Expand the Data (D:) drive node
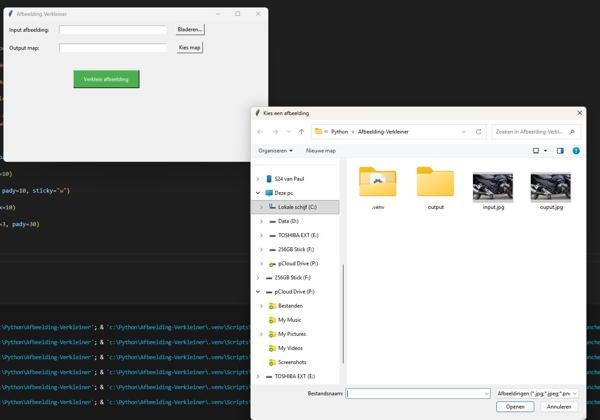The image size is (600, 420). point(262,221)
